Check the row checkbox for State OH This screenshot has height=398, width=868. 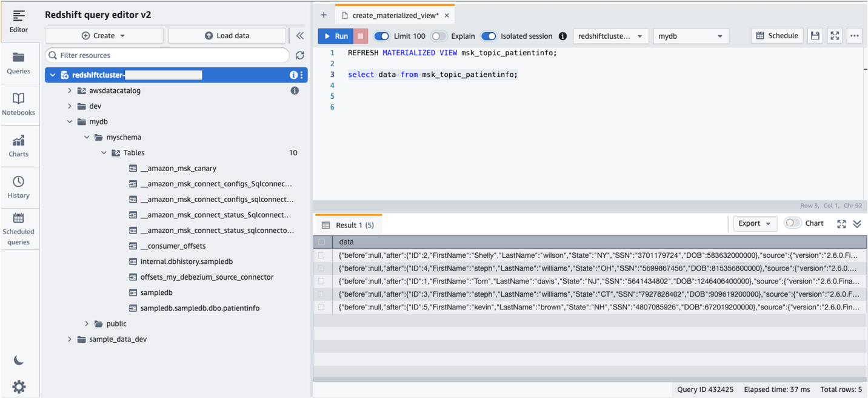[x=322, y=268]
